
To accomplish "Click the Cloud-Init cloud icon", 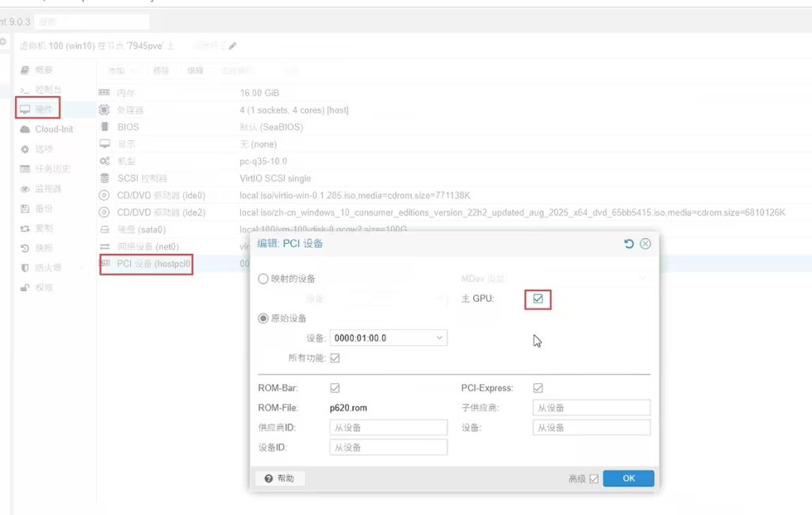I will point(25,129).
